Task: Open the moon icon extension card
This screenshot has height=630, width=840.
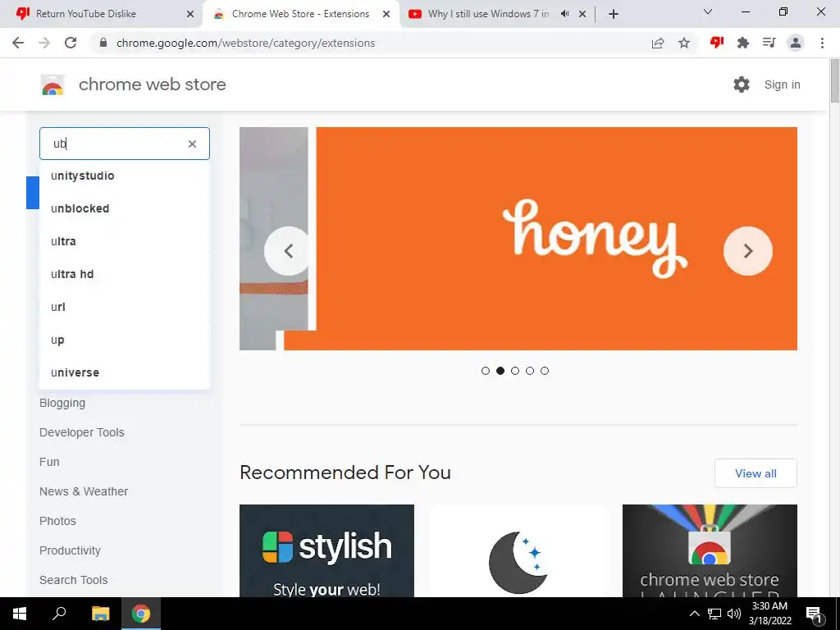Action: coord(518,550)
